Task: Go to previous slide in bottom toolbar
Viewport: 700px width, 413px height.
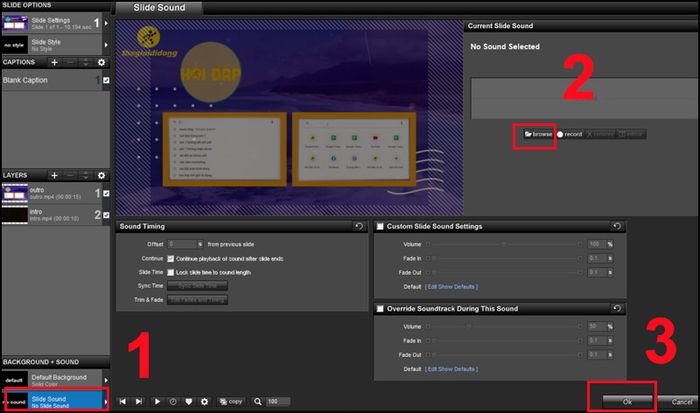Action: pos(124,401)
